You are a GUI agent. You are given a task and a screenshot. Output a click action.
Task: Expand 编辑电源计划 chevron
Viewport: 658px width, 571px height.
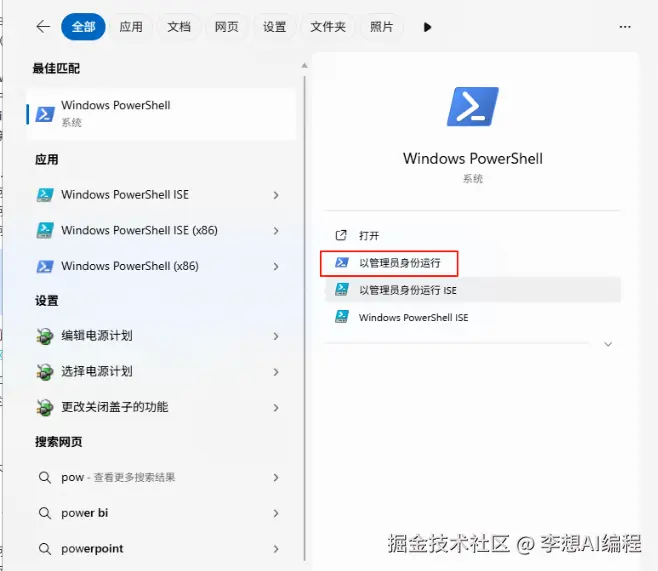pos(276,336)
